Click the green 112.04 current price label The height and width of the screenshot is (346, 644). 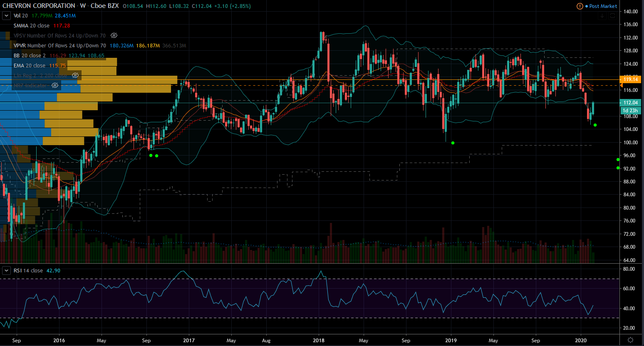click(631, 103)
